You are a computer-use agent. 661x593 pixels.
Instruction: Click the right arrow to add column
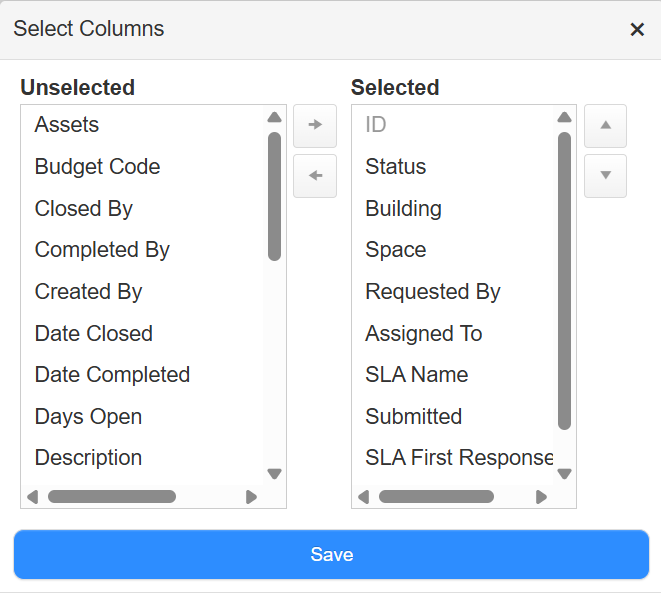(315, 126)
